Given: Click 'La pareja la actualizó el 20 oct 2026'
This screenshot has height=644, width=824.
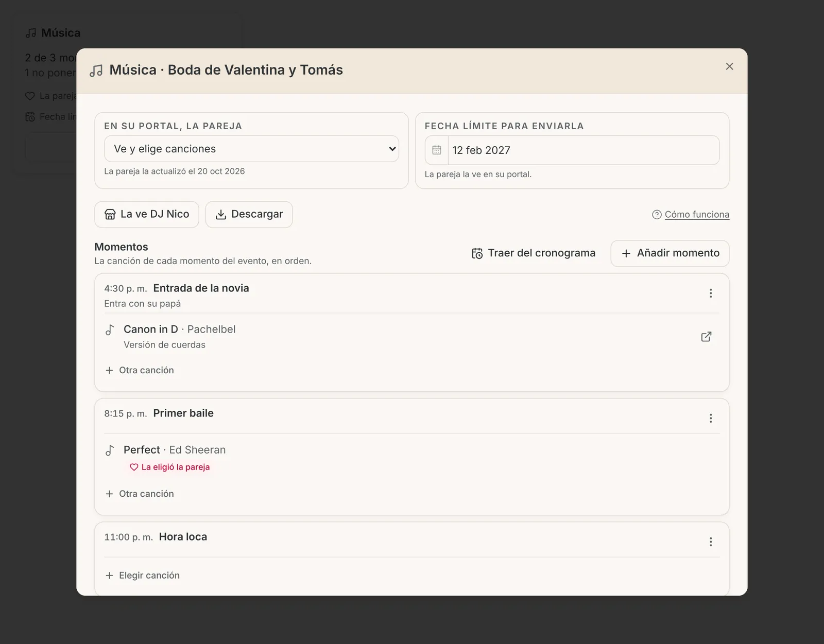Looking at the screenshot, I should point(175,171).
